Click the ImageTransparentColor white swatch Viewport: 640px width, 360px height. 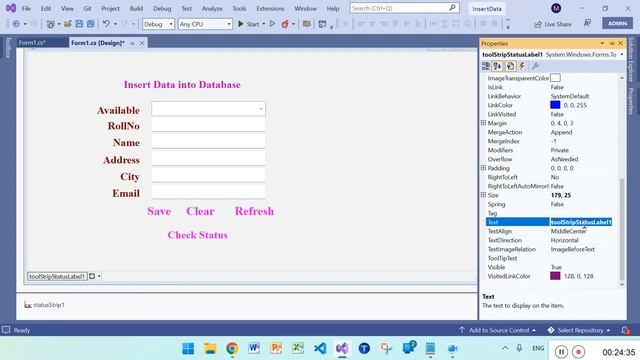click(x=555, y=78)
